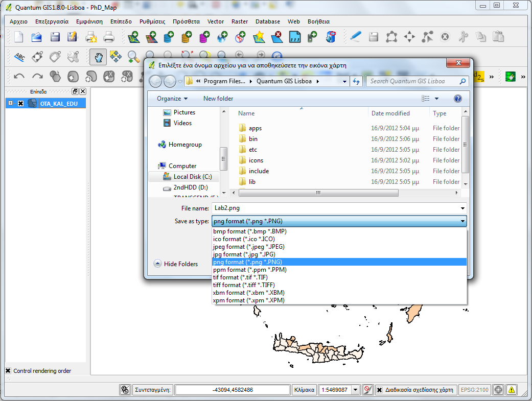Click the New Shapefile Layer star icon
Viewport: 532px width, 401px height.
point(259,37)
